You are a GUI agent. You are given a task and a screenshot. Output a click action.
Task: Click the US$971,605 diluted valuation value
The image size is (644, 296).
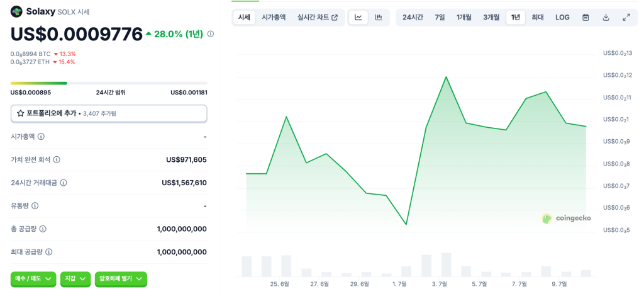tap(186, 159)
